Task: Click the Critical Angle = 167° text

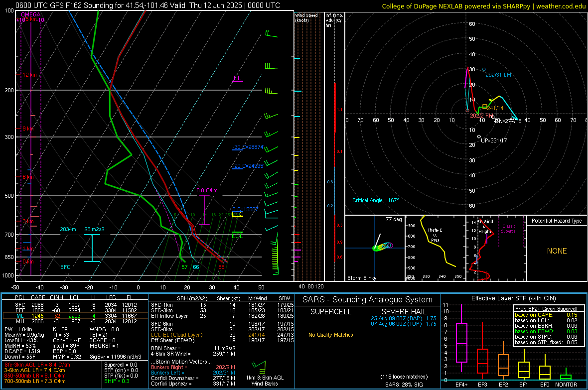Action: tap(376, 200)
